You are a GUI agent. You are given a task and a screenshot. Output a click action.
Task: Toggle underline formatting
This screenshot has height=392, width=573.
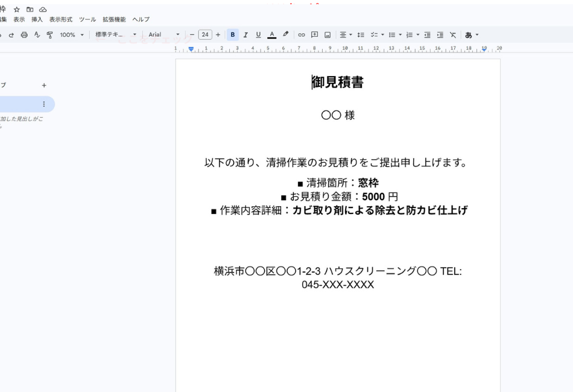click(258, 34)
